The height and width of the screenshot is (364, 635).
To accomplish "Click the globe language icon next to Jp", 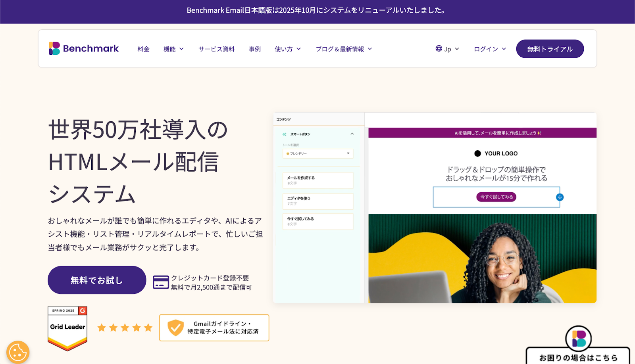I will [x=439, y=48].
